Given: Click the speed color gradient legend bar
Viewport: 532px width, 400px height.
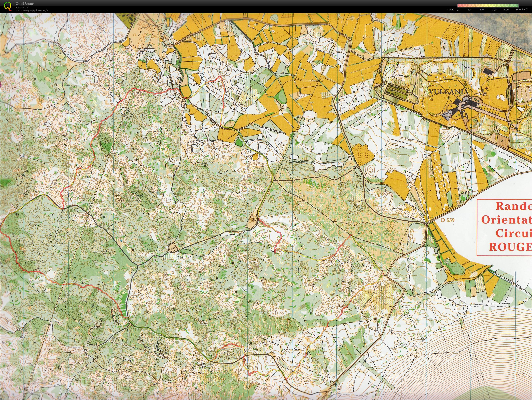Looking at the screenshot, I should [488, 5].
